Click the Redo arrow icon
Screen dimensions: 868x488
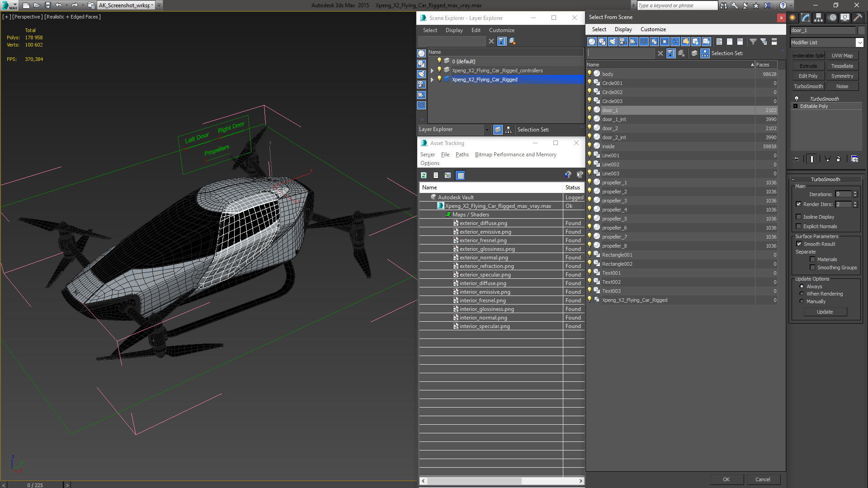75,5
